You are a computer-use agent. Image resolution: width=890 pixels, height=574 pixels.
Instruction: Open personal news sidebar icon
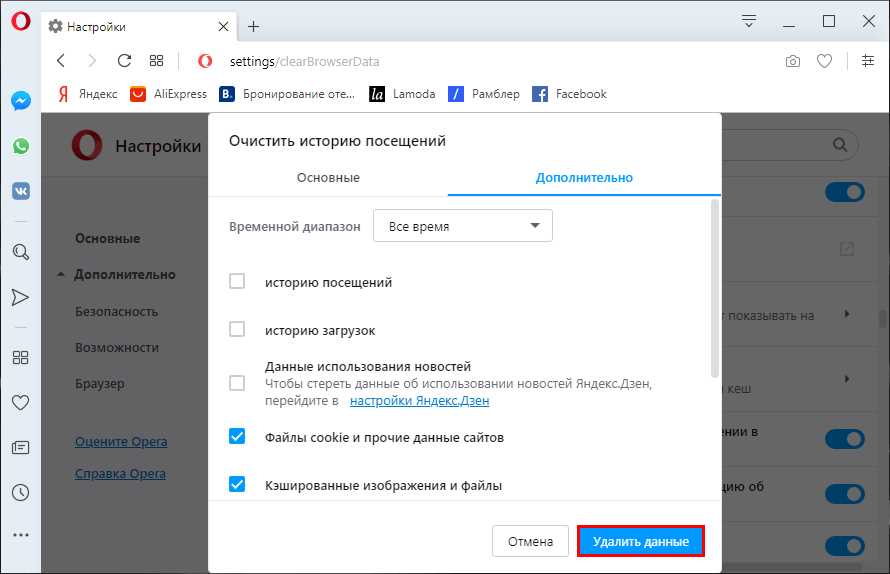(x=20, y=447)
